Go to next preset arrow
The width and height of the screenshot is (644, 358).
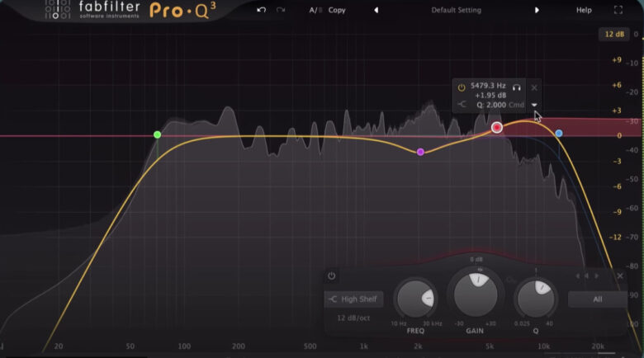point(537,10)
